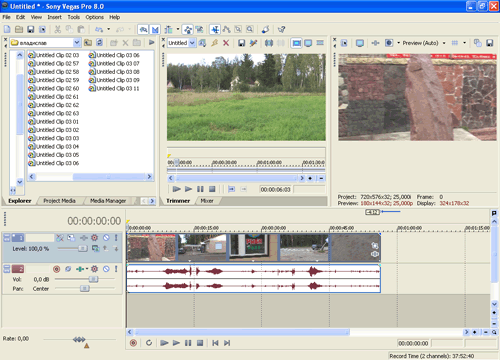Image resolution: width=500 pixels, height=360 pixels.
Task: Toggle Automatic Crossfades in main toolbar
Action: click(155, 29)
